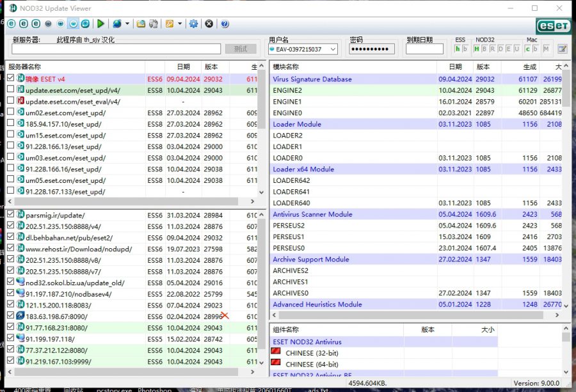This screenshot has height=392, width=576.
Task: Toggle the 'E' icon under NOD32
Action: click(x=509, y=49)
